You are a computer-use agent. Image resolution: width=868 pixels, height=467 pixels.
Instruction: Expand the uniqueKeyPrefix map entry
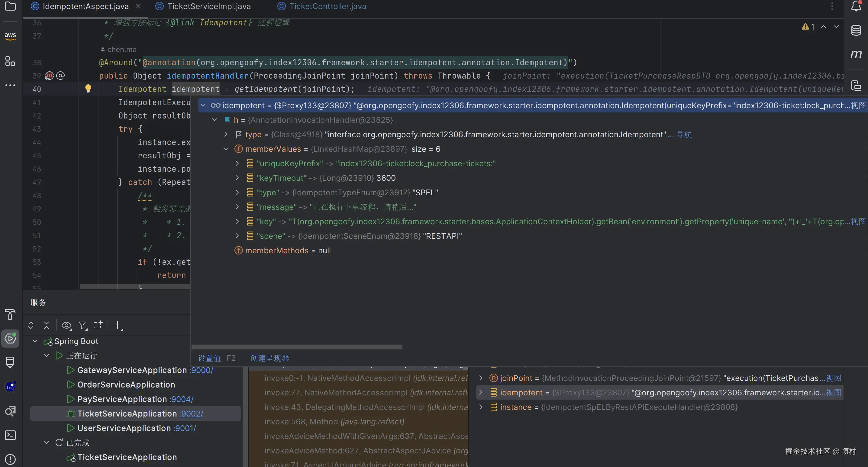click(x=237, y=163)
